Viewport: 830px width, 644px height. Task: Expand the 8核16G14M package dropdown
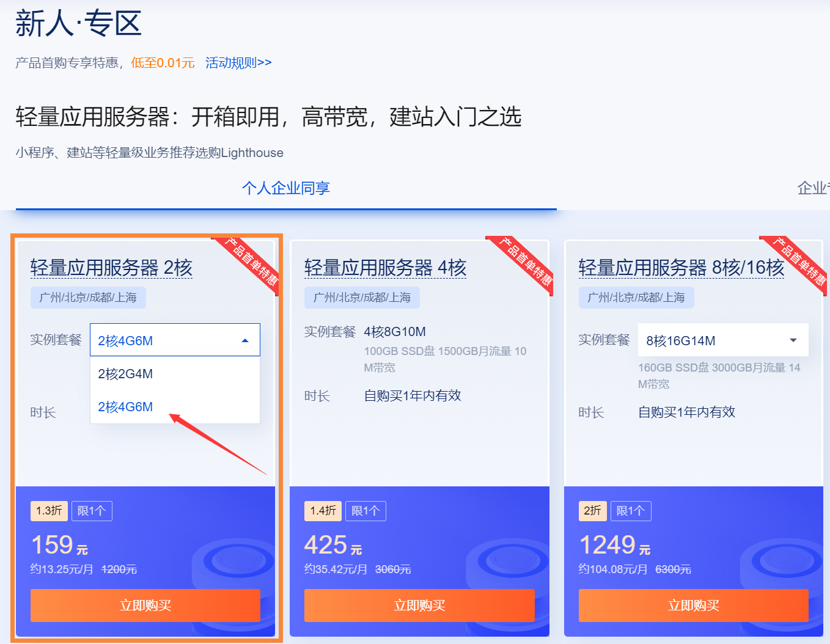coord(723,340)
